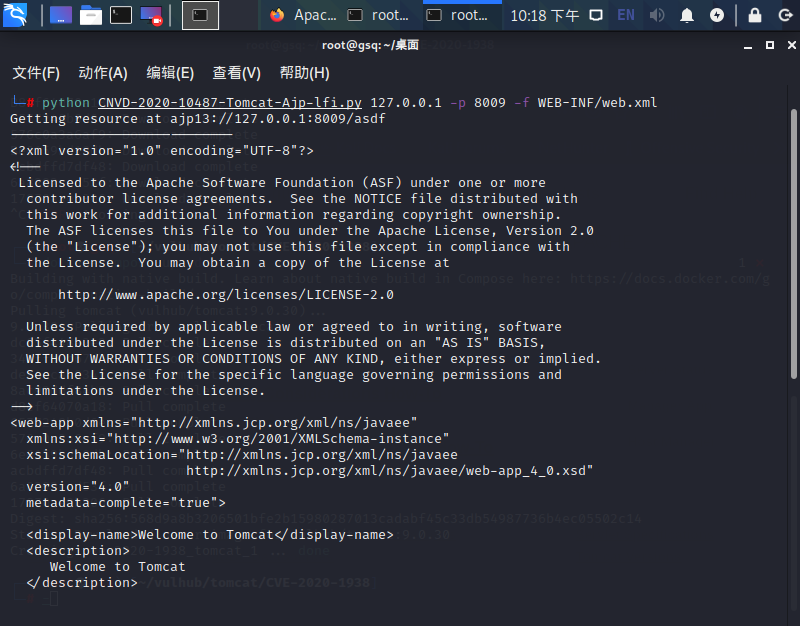Click the http://www.apache.org/licenses/LICENSE-2.0 URL
The image size is (800, 626).
coord(226,295)
